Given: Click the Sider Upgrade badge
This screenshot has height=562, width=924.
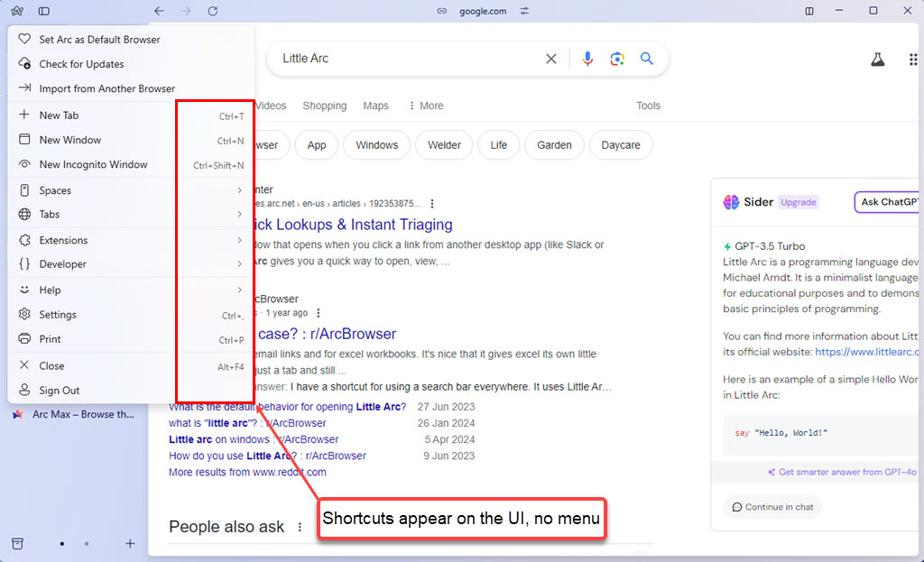Looking at the screenshot, I should 799,202.
